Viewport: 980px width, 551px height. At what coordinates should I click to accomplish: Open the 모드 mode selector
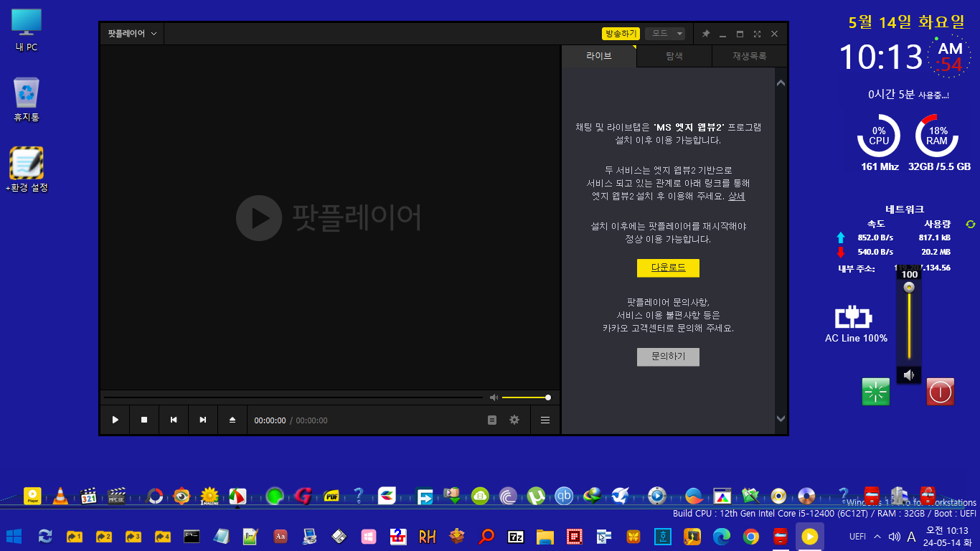coord(665,34)
